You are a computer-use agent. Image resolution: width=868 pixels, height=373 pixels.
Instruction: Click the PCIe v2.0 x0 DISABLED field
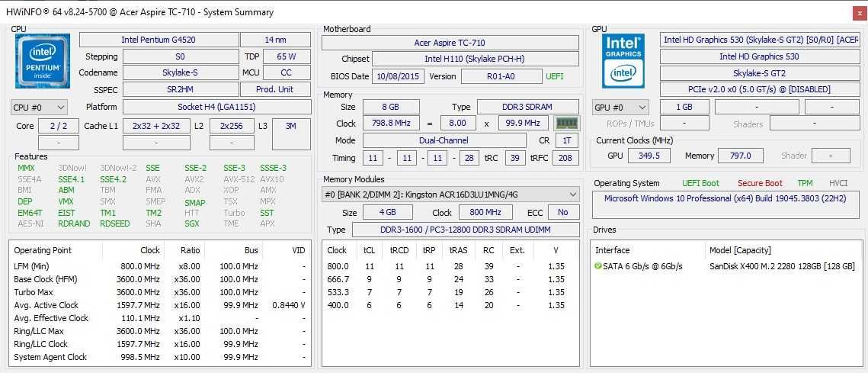coord(760,89)
